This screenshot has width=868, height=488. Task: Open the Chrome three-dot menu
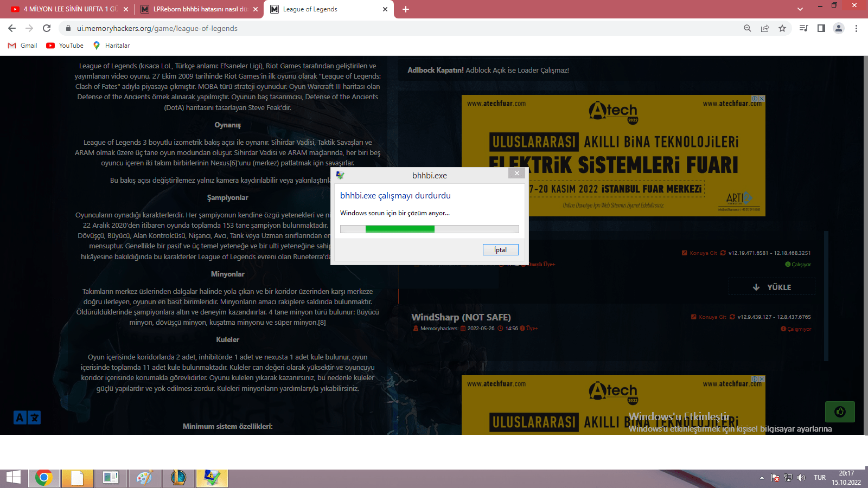point(856,28)
